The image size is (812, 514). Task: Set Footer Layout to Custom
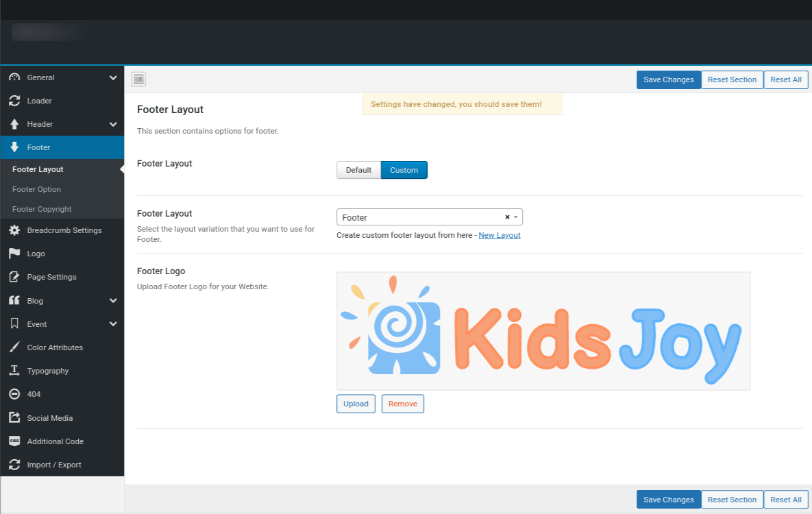point(404,170)
